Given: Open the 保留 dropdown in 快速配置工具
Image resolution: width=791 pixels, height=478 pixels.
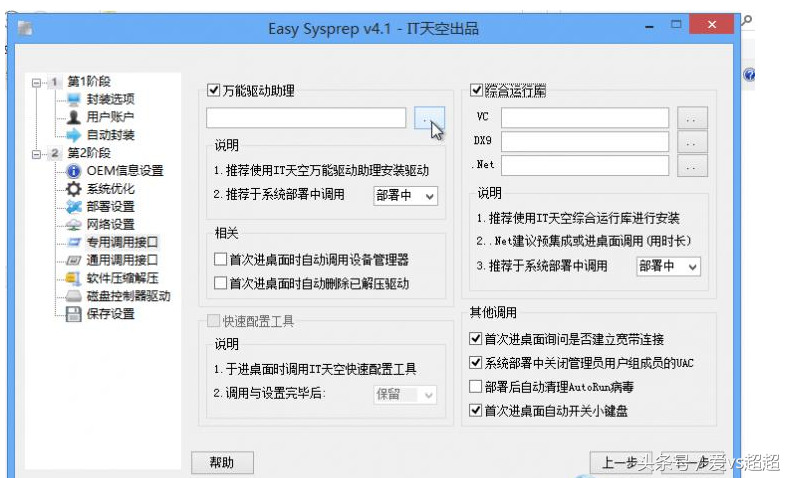Looking at the screenshot, I should pos(405,394).
